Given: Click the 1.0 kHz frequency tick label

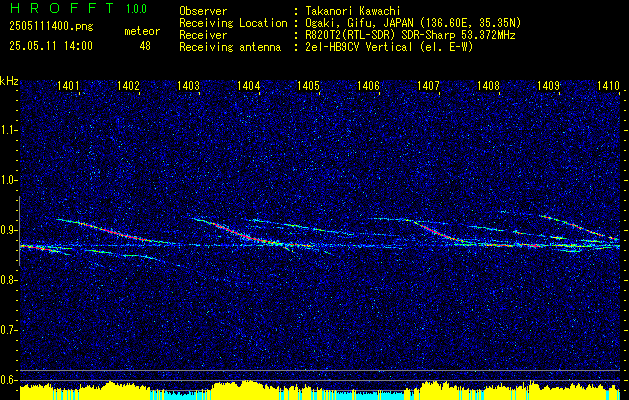Looking at the screenshot, I should point(7,181).
